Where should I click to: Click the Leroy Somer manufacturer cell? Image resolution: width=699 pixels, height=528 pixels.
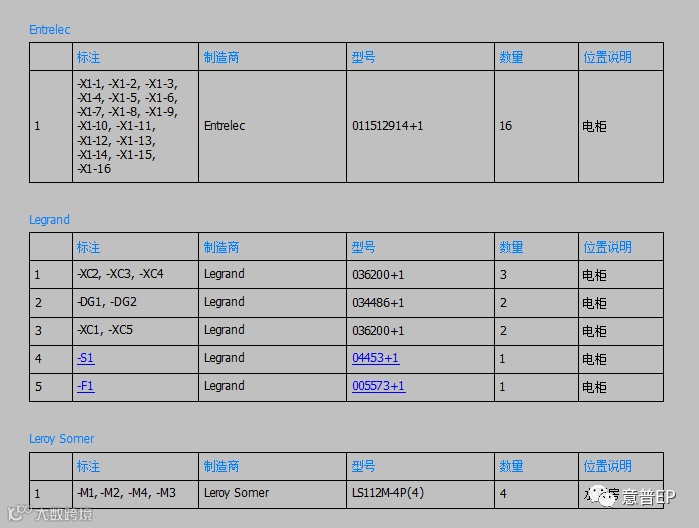(x=272, y=494)
